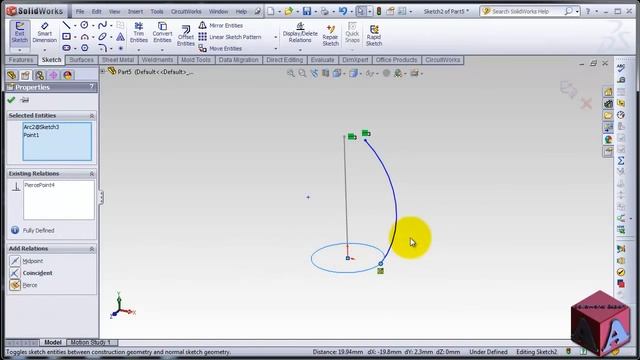This screenshot has width=640, height=360.
Task: Switch to the Features tab
Action: [x=21, y=60]
